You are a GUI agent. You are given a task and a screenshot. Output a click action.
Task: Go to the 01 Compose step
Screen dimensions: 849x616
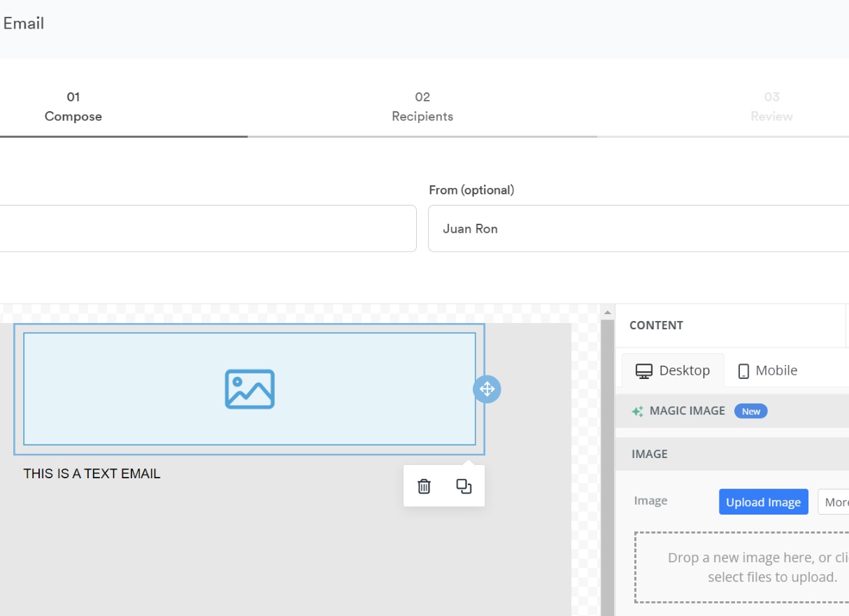[73, 107]
